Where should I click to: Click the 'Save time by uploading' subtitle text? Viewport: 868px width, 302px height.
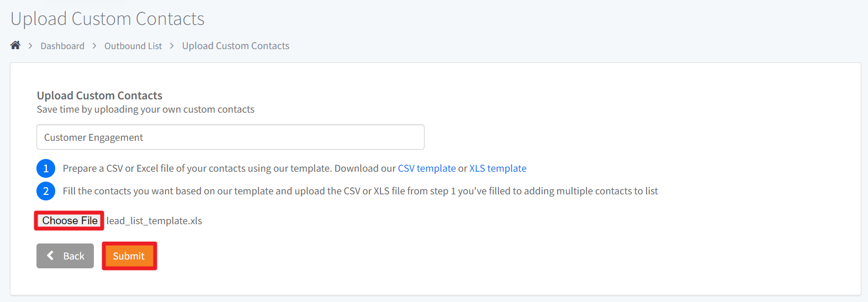(x=146, y=109)
